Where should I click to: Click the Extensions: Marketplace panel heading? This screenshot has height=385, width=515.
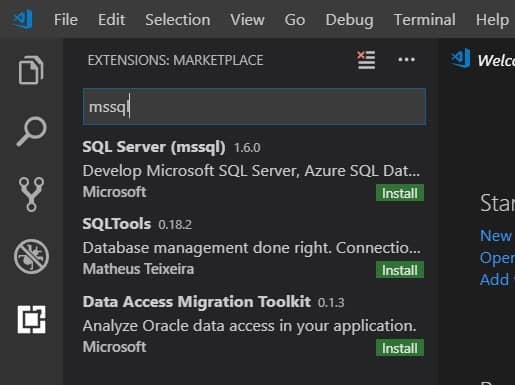(x=175, y=60)
